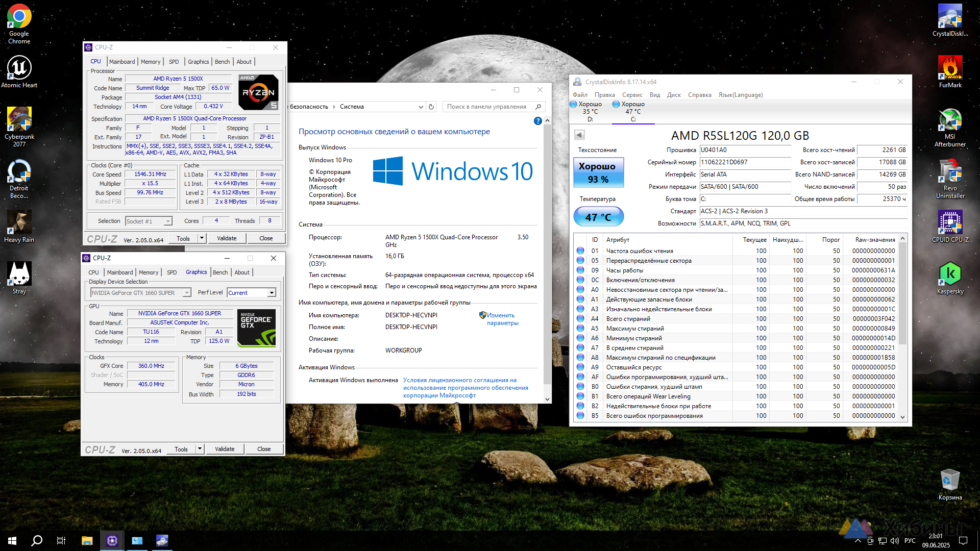Switch to Mainboard tab in top CPU-Z
Image resolution: width=980 pixels, height=551 pixels.
(x=122, y=62)
